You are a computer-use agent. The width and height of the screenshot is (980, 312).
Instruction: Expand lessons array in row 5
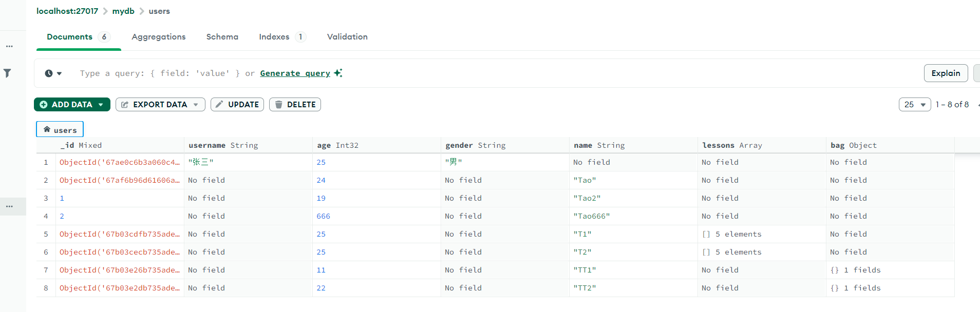[706, 234]
